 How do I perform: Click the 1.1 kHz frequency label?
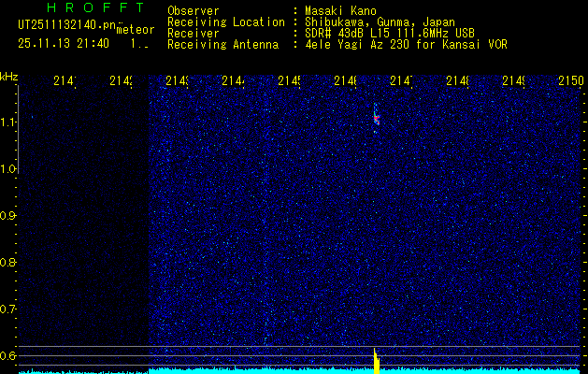click(x=7, y=122)
